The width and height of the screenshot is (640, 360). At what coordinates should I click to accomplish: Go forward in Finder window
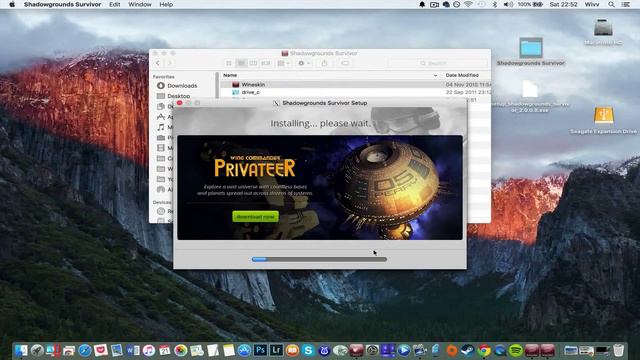pyautogui.click(x=170, y=63)
